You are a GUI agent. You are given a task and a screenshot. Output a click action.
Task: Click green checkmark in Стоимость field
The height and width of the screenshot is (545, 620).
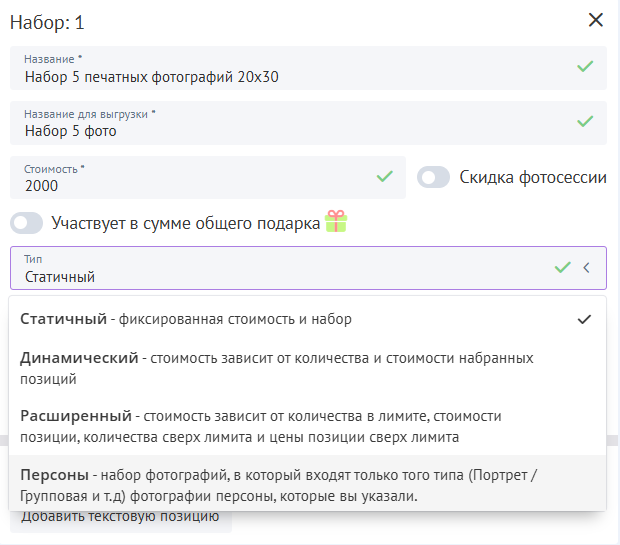384,177
